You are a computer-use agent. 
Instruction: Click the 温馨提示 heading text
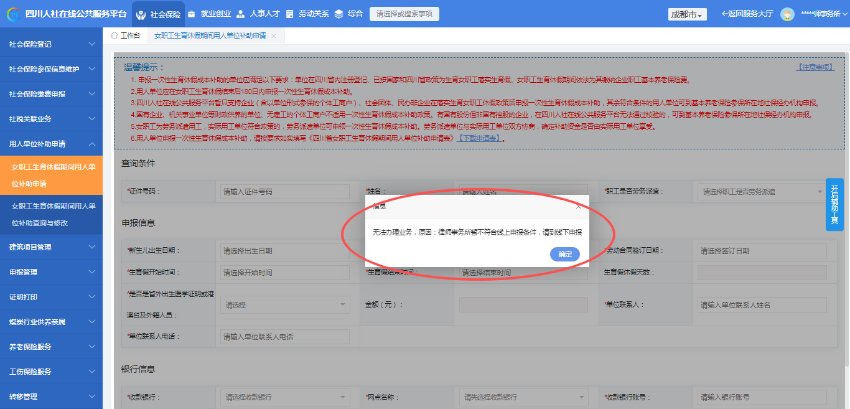click(x=144, y=67)
